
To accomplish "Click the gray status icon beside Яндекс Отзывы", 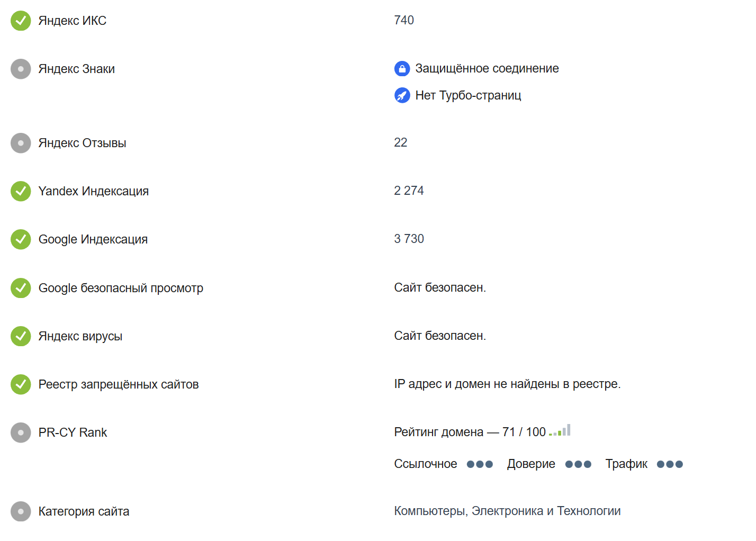I will (x=21, y=143).
